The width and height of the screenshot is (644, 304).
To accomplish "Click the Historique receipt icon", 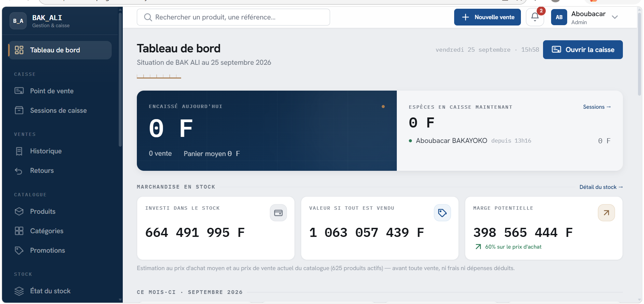I will 19,151.
